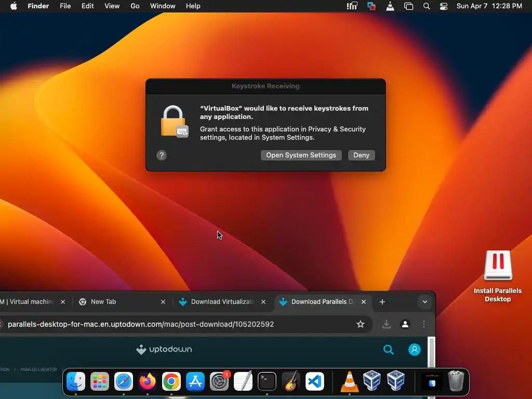Click the padlock icon in the dialog
This screenshot has height=399, width=532.
click(x=175, y=122)
